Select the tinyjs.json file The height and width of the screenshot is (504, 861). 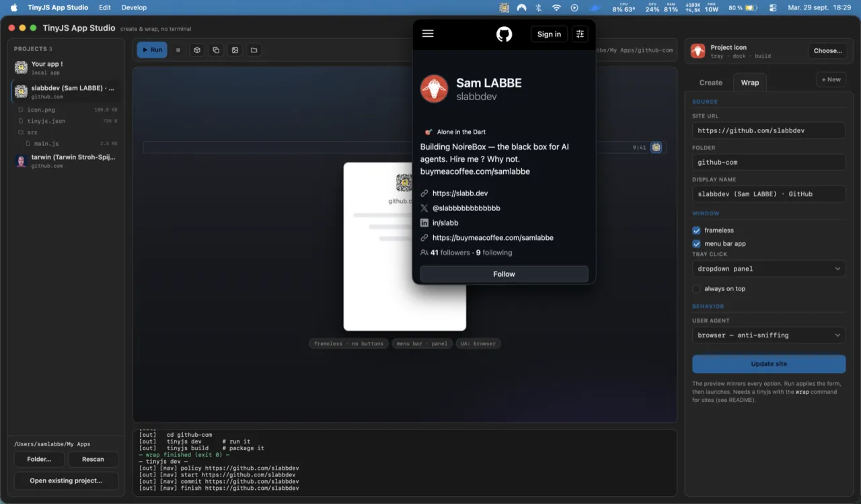pyautogui.click(x=67, y=121)
